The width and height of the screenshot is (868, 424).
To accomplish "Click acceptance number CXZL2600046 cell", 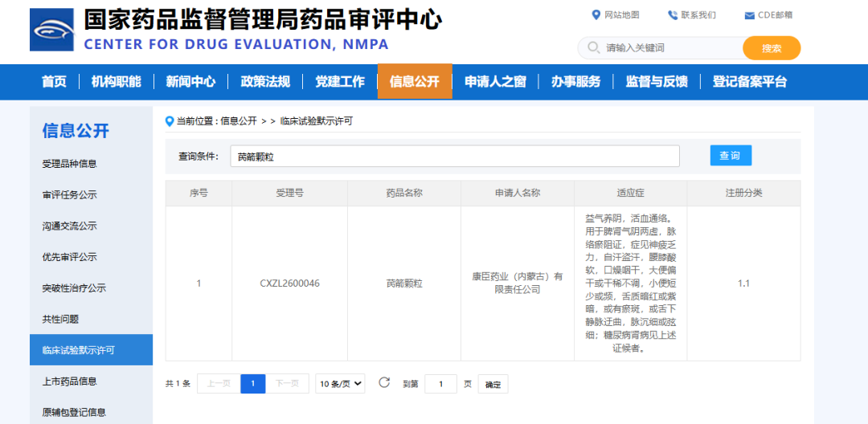I will (289, 283).
